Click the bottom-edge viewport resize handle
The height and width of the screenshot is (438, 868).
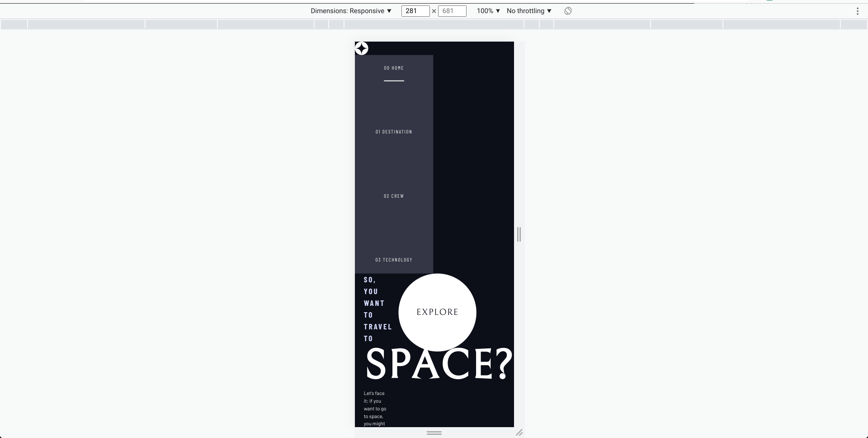(434, 433)
